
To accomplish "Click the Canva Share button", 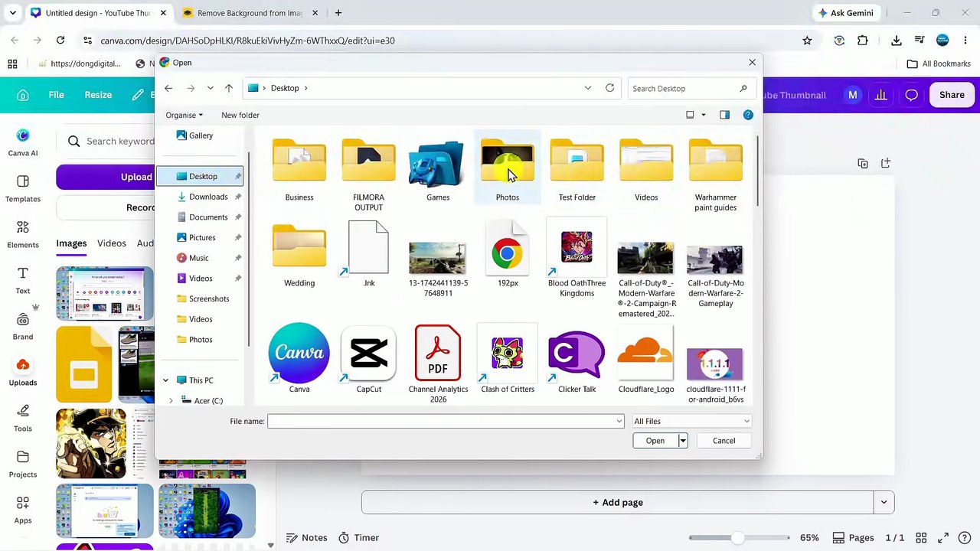I will [x=952, y=95].
